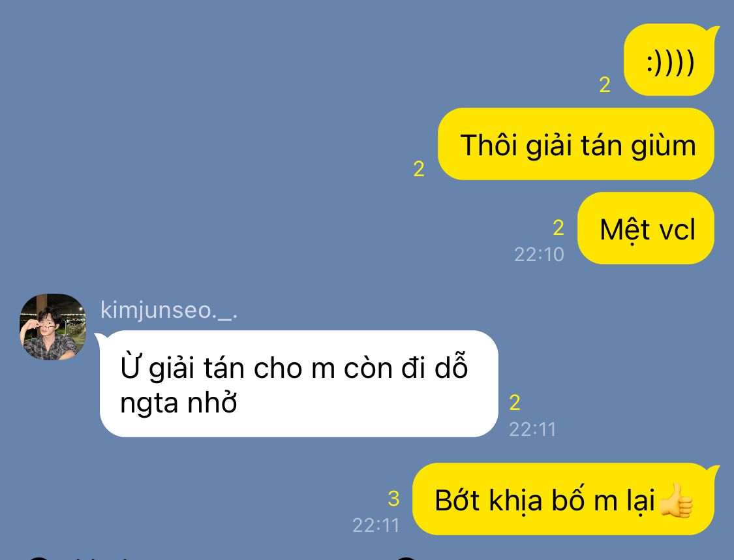The width and height of the screenshot is (734, 560).
Task: Open kimjunseo._. profile picture
Action: click(x=52, y=327)
